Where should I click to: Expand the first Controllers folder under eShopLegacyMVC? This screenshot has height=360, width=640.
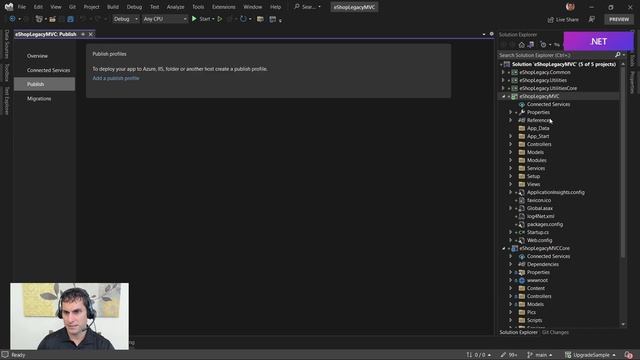pyautogui.click(x=510, y=144)
